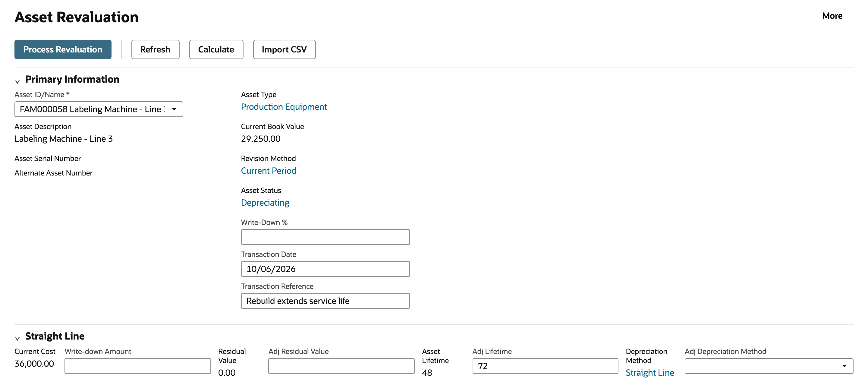This screenshot has width=868, height=392.
Task: Click the Asset Revaluation page title
Action: coord(77,17)
